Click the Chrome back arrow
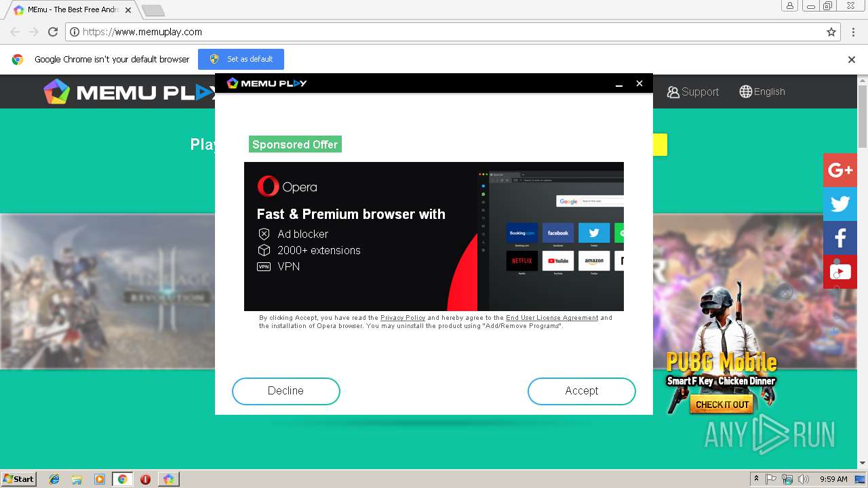Image resolution: width=868 pixels, height=488 pixels. [15, 32]
